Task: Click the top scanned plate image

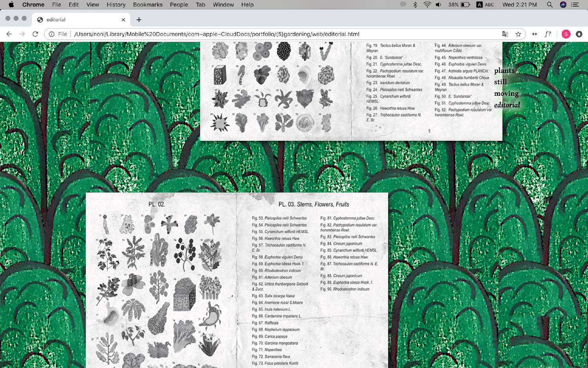Action: (351, 91)
